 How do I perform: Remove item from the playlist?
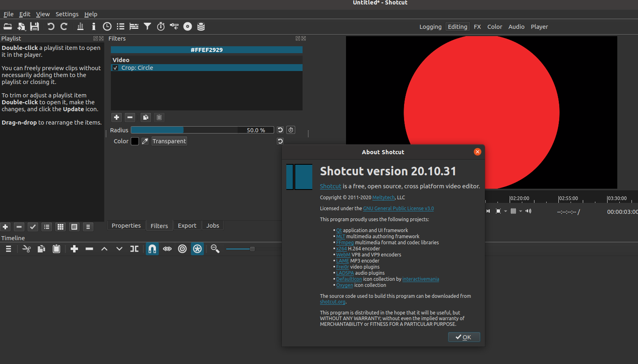(x=19, y=227)
